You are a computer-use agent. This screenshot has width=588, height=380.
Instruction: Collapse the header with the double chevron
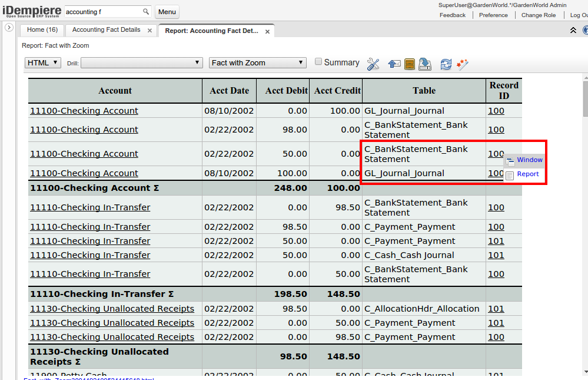(x=573, y=30)
